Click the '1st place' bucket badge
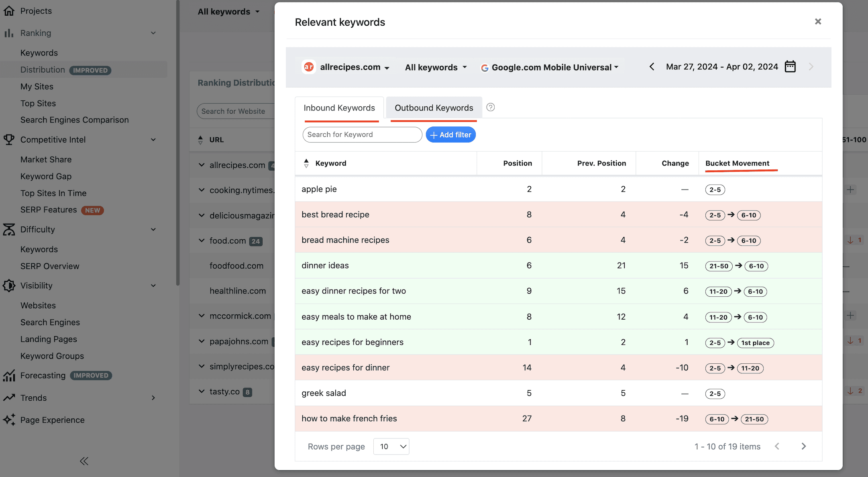Image resolution: width=868 pixels, height=477 pixels. [x=756, y=343]
